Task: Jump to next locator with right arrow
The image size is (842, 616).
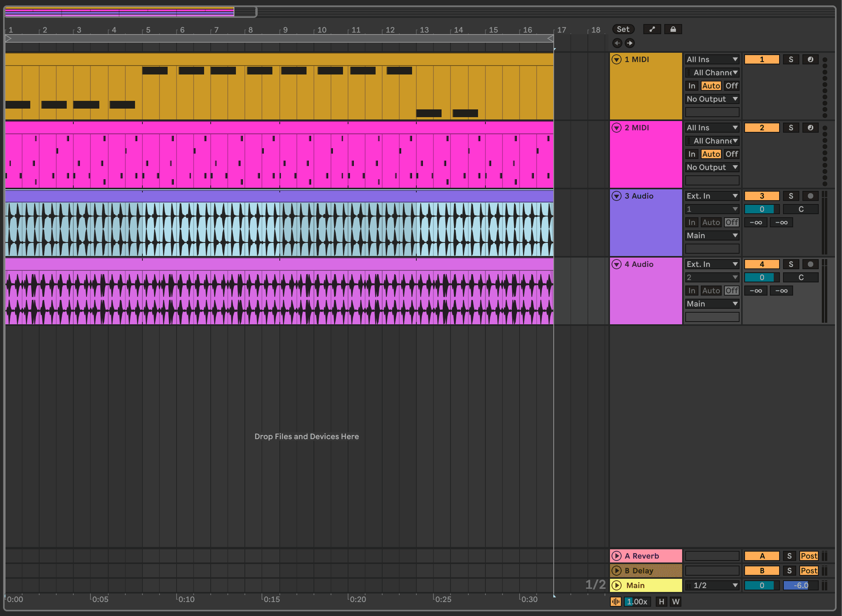Action: tap(629, 43)
